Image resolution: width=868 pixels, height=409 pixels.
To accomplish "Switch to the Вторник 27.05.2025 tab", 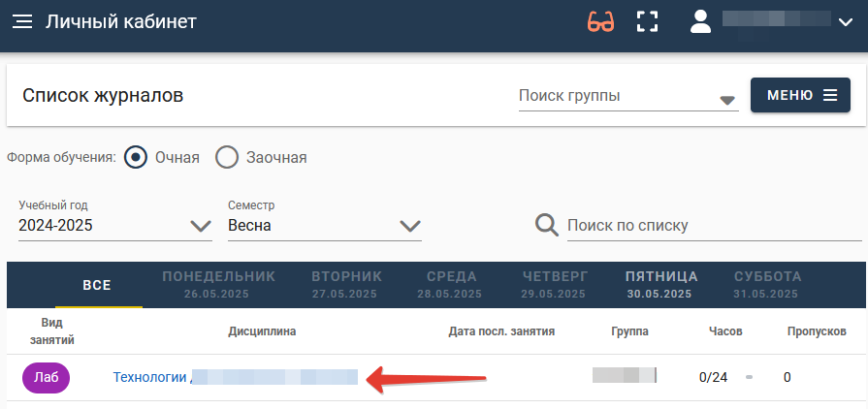I will [x=346, y=285].
